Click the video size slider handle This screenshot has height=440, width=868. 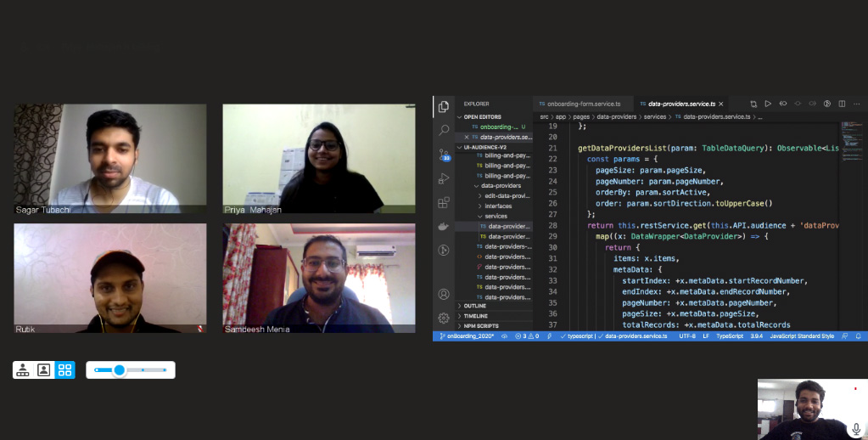[x=120, y=370]
